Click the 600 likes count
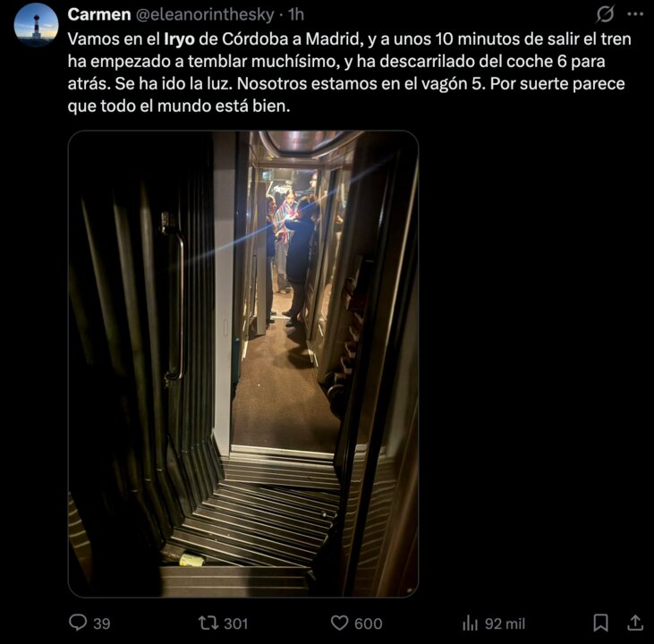The height and width of the screenshot is (644, 654). click(x=369, y=623)
